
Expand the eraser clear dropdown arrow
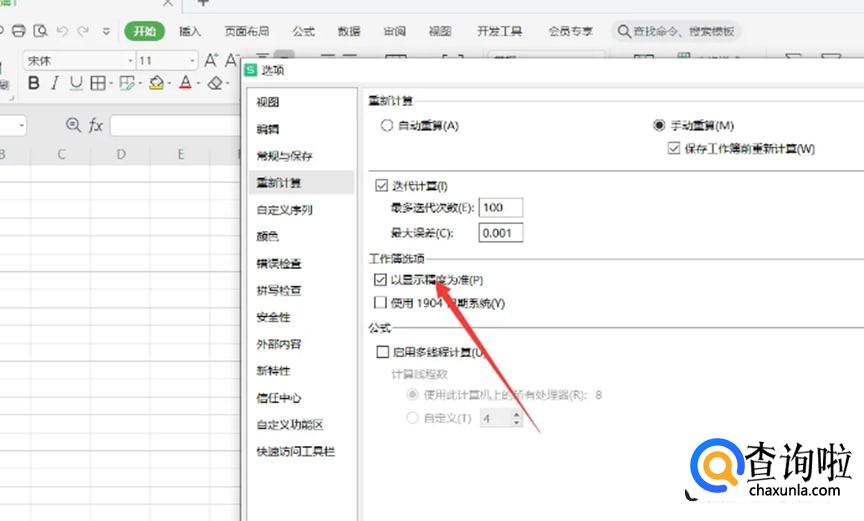pyautogui.click(x=227, y=84)
